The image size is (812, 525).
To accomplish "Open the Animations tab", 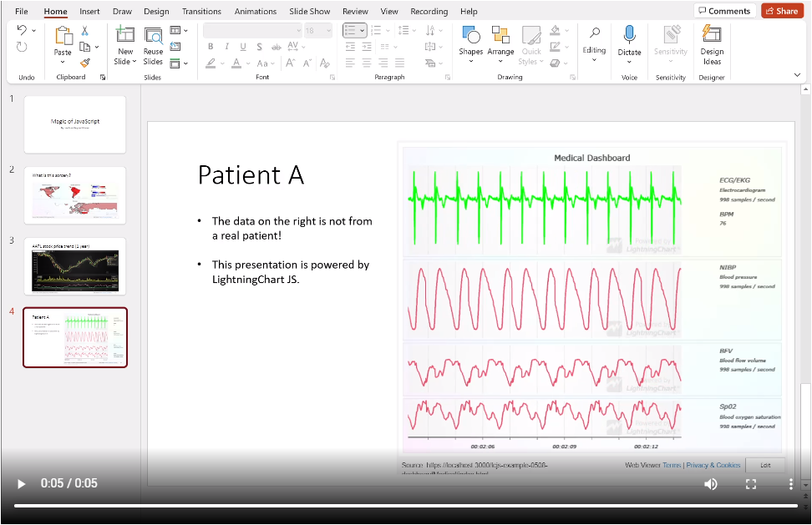I will 256,12.
